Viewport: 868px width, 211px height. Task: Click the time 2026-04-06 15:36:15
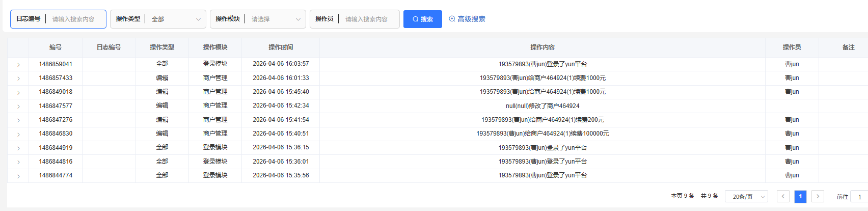281,148
